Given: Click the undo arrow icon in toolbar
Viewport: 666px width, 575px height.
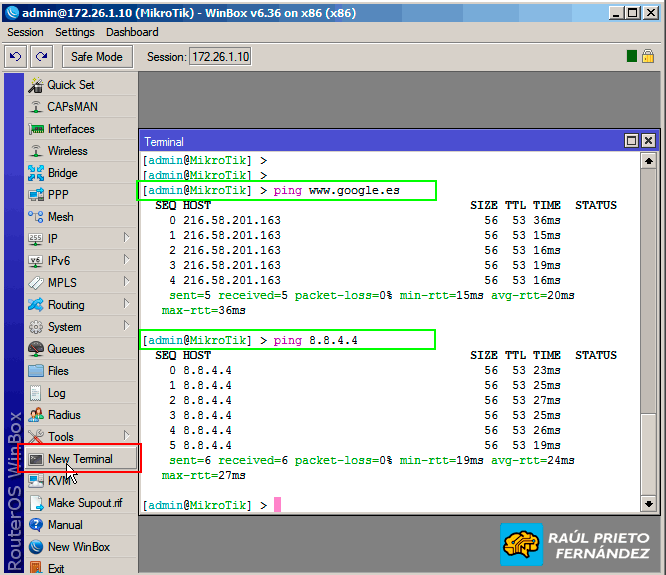Looking at the screenshot, I should 15,57.
